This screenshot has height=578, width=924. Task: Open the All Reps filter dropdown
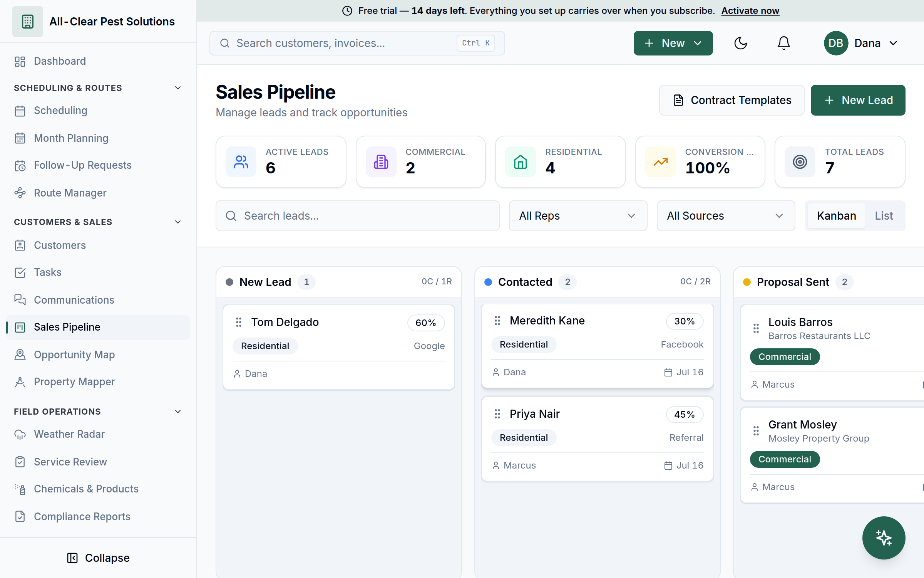click(578, 216)
